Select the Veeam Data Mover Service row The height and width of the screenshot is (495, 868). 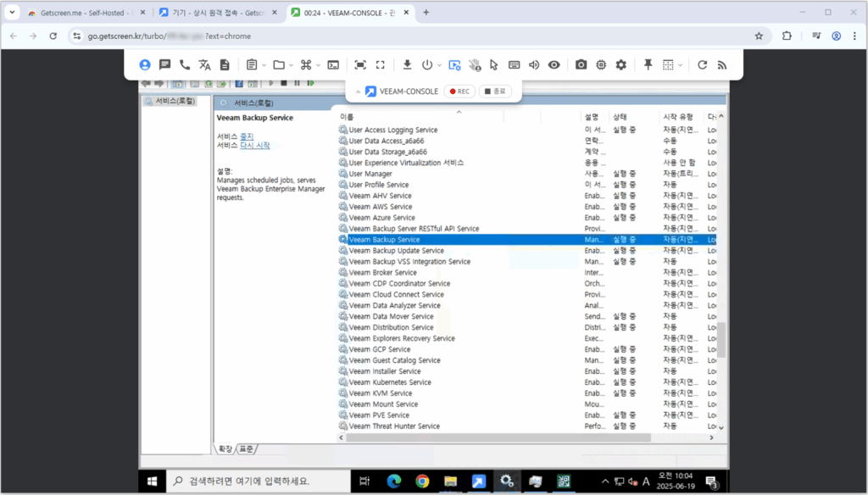(x=527, y=317)
